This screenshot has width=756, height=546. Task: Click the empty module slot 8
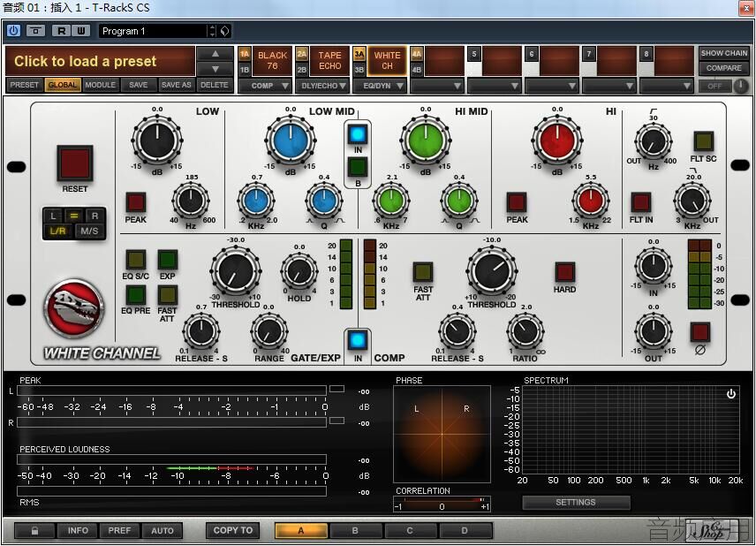point(674,61)
